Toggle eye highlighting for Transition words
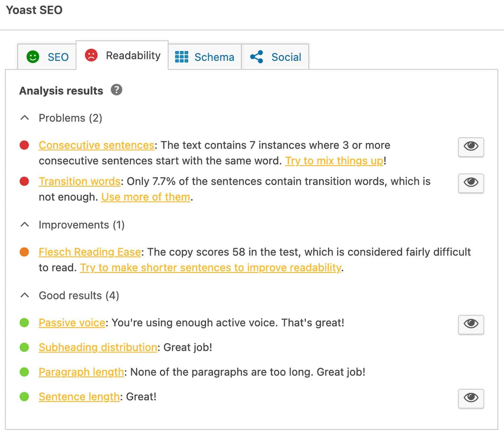 point(470,182)
